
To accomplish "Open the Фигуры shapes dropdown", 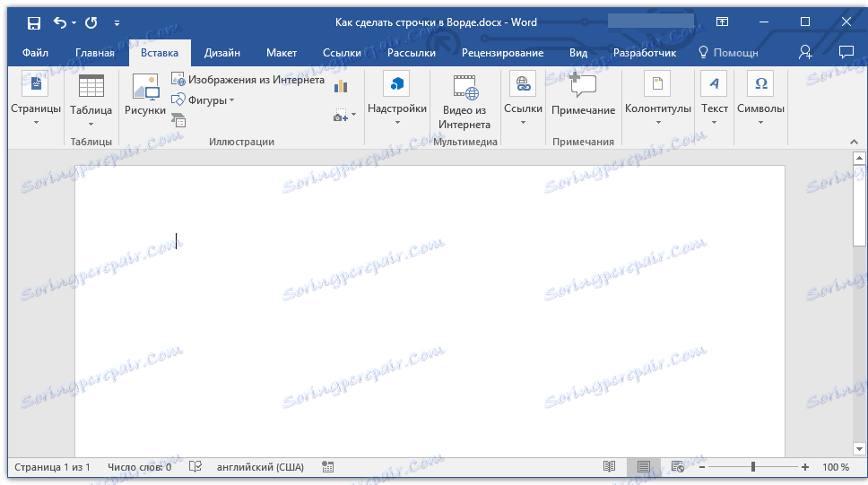I will pyautogui.click(x=203, y=100).
